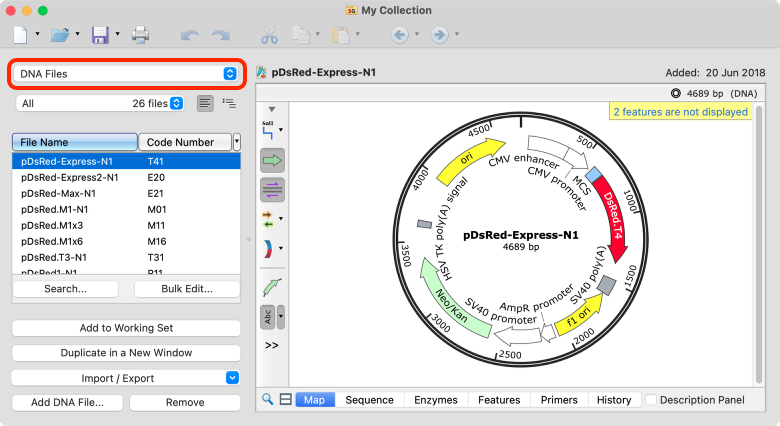Click the >> more tools expander
Viewport: 780px width, 426px height.
pos(272,345)
